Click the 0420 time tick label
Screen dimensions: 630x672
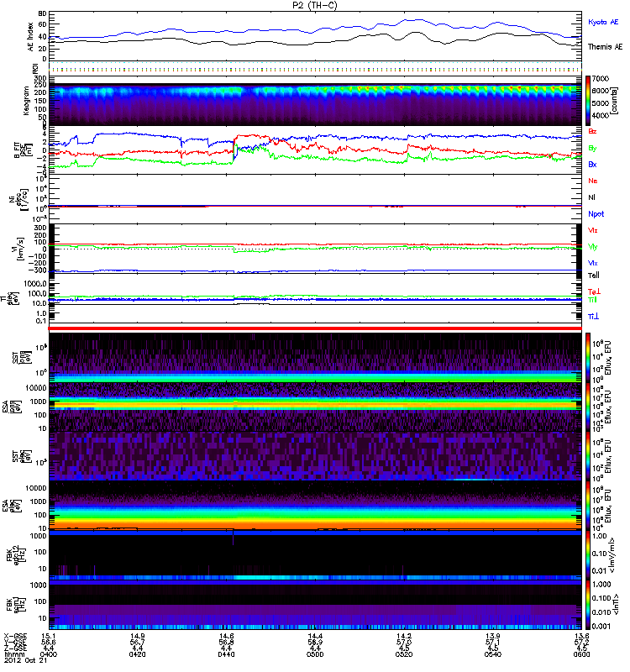point(137,654)
